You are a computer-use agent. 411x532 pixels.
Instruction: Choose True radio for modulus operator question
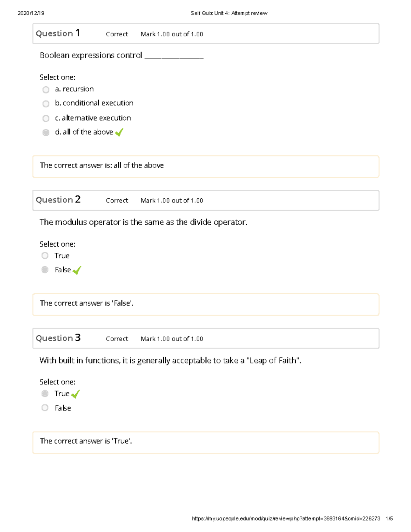click(45, 256)
